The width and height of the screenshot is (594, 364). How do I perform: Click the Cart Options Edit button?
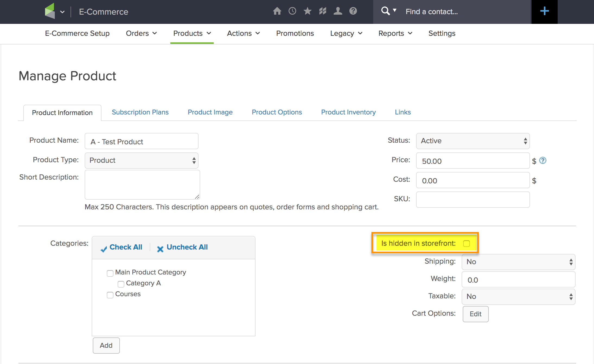475,314
